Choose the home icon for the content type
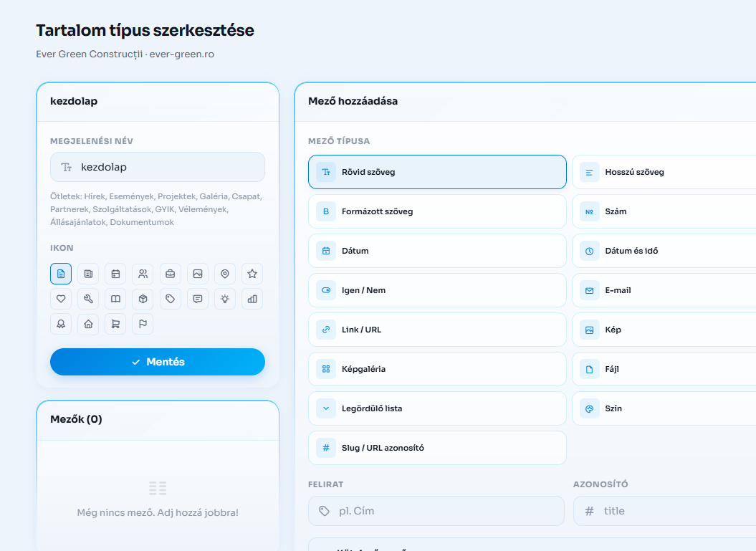The width and height of the screenshot is (756, 551). click(88, 324)
